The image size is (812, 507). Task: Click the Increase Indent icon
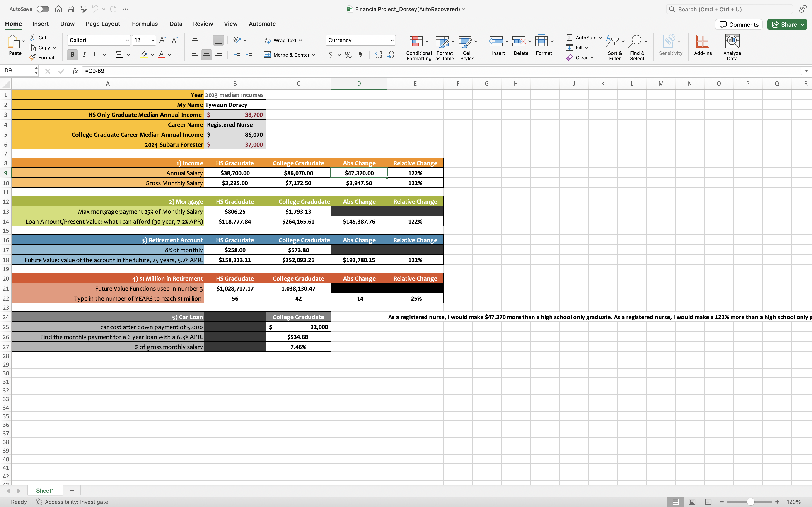[x=249, y=55]
